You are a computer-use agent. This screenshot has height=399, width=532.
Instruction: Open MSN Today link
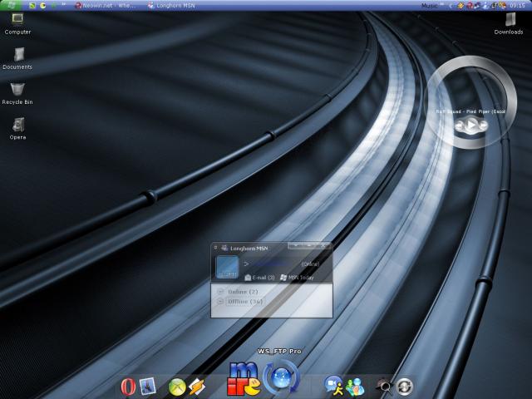pos(297,278)
